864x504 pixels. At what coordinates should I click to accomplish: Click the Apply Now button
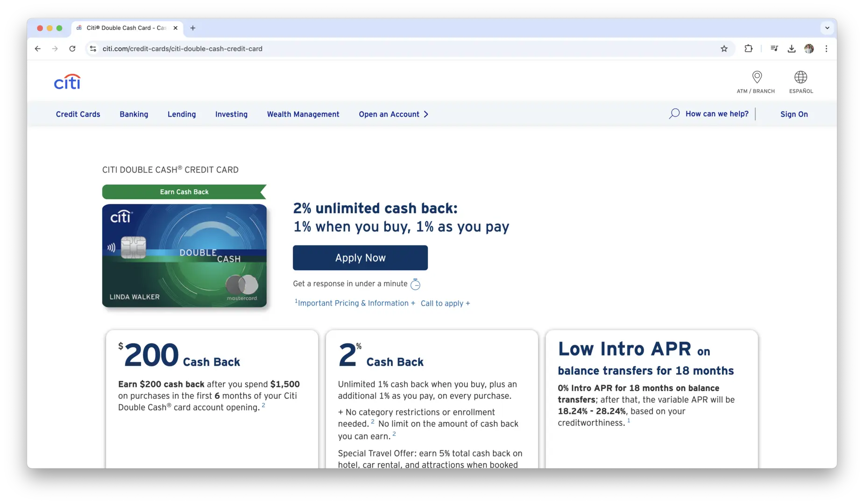(360, 258)
